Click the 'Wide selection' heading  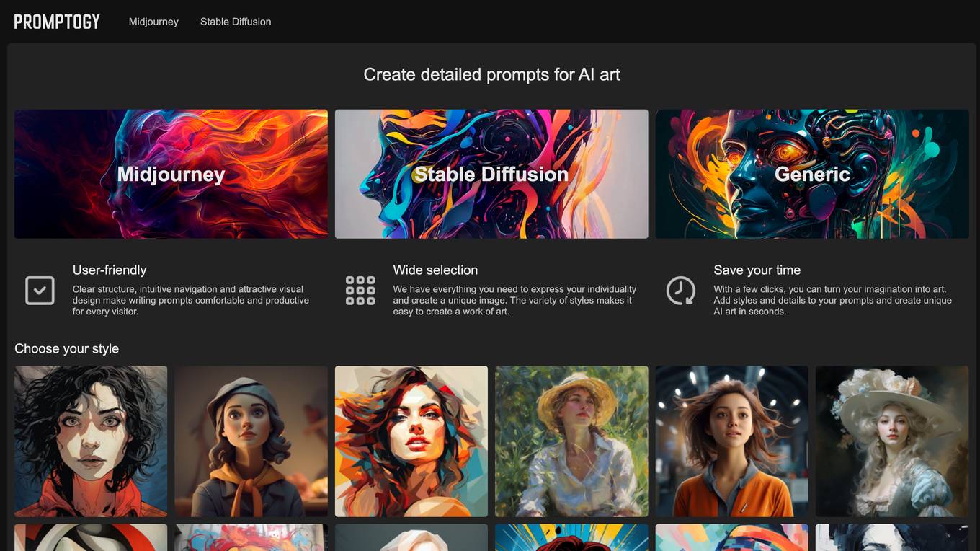(x=435, y=270)
